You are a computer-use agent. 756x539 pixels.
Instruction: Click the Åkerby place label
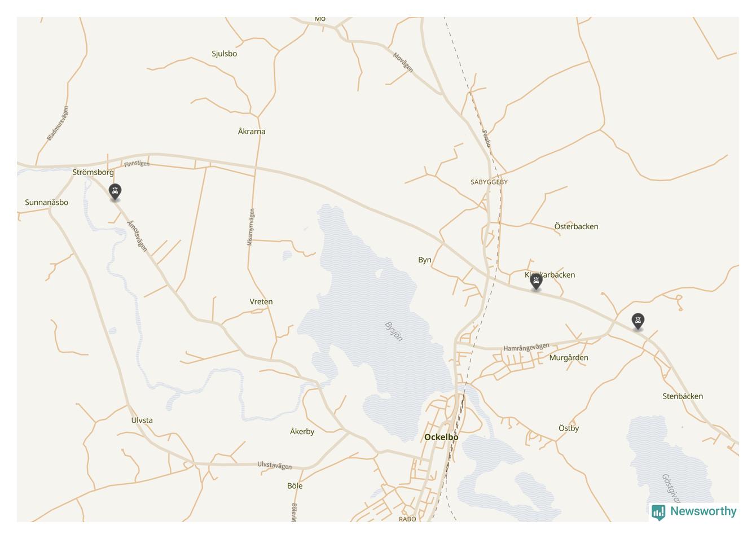click(302, 431)
